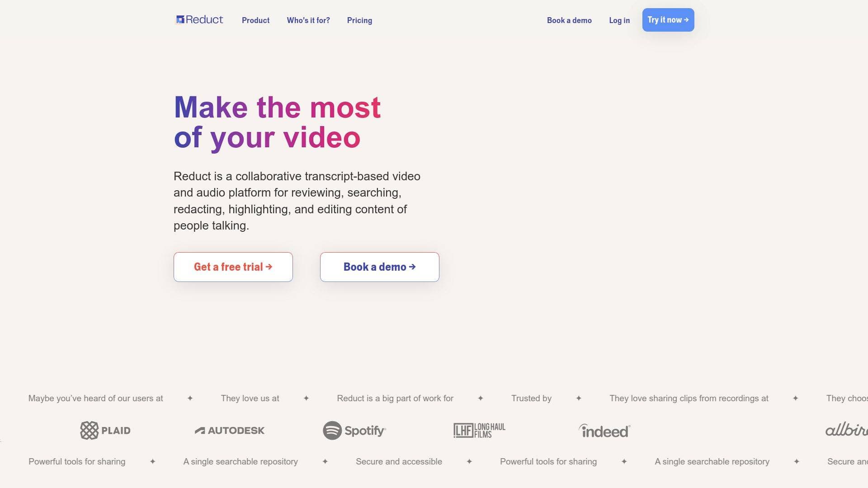Click the text They love us at

250,398
